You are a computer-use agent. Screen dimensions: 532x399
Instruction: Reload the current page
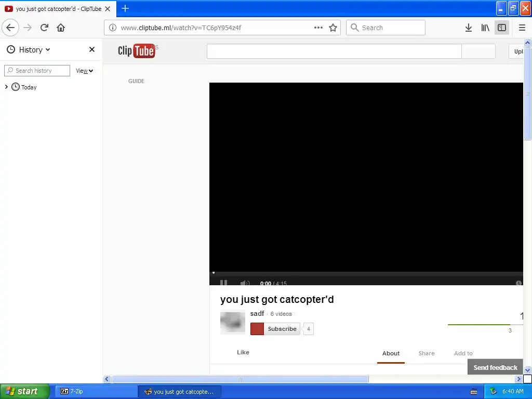pyautogui.click(x=44, y=28)
